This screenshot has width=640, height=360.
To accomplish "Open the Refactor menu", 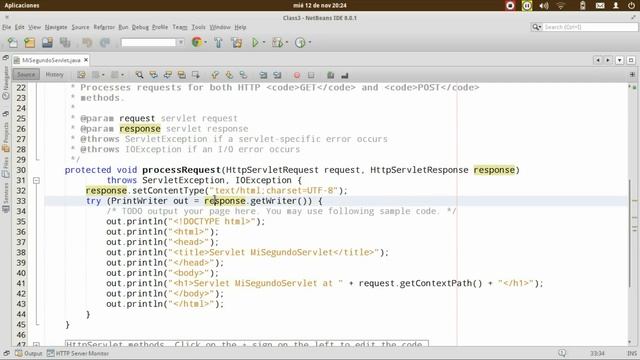I will pyautogui.click(x=104, y=27).
